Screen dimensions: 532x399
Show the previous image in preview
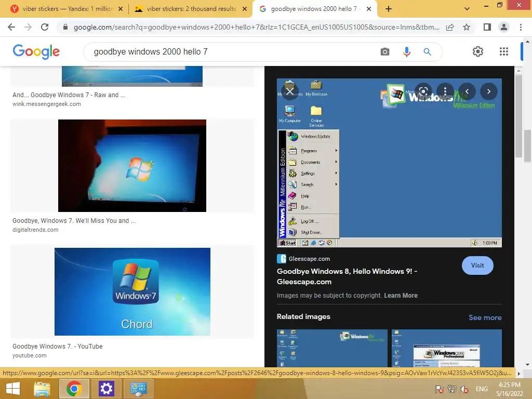coord(467,91)
